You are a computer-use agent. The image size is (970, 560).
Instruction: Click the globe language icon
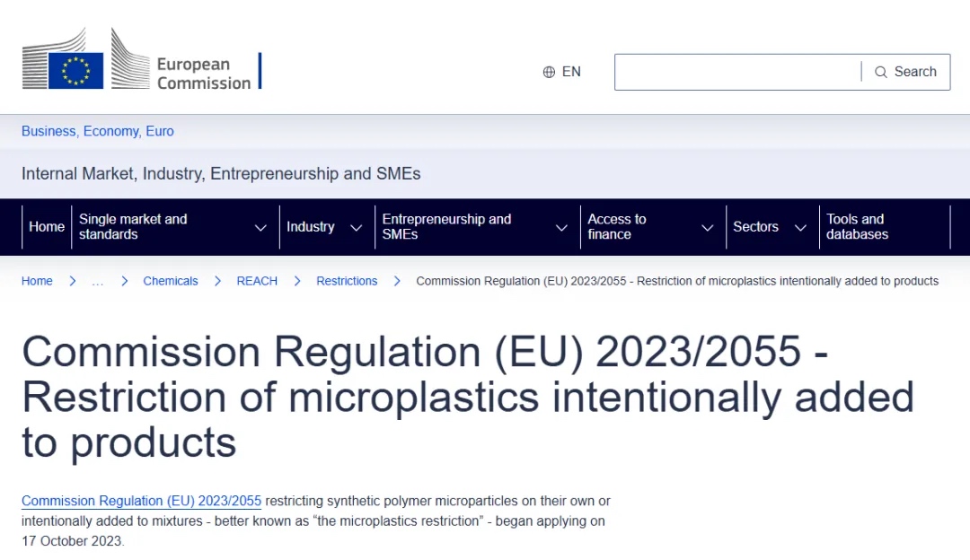pos(549,72)
